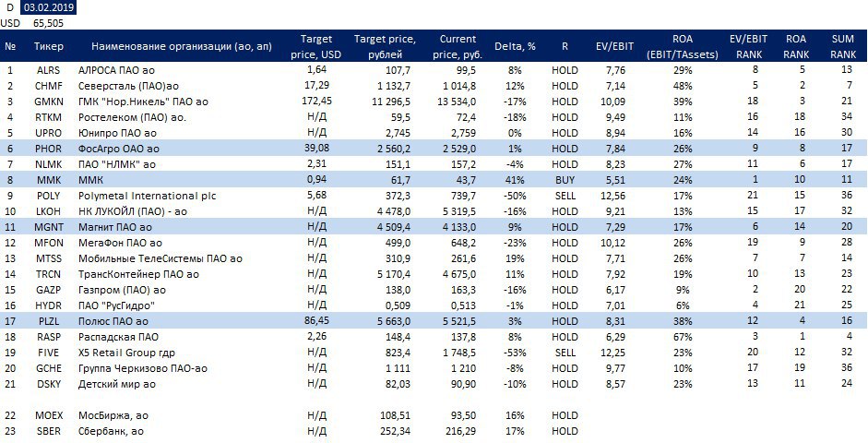Click the Current price, руб. header
Screen dimensions: 868x443
(458, 46)
